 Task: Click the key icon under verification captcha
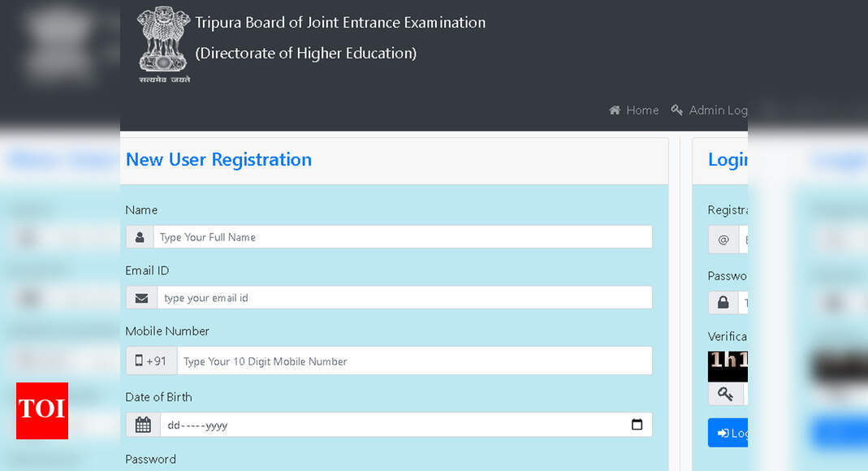point(725,394)
